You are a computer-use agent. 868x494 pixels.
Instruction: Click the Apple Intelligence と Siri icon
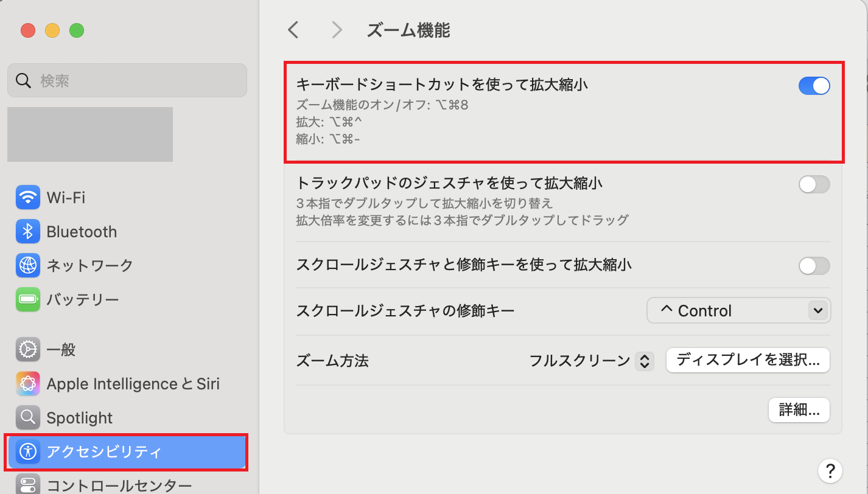(x=28, y=384)
